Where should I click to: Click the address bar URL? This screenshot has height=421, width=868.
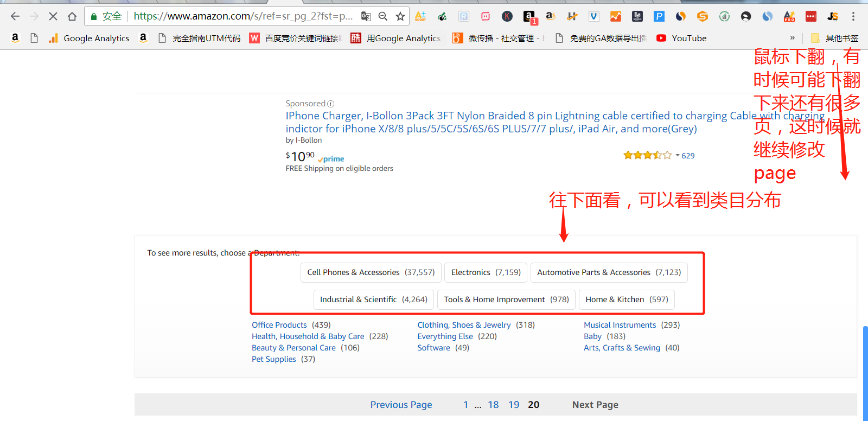click(x=243, y=16)
